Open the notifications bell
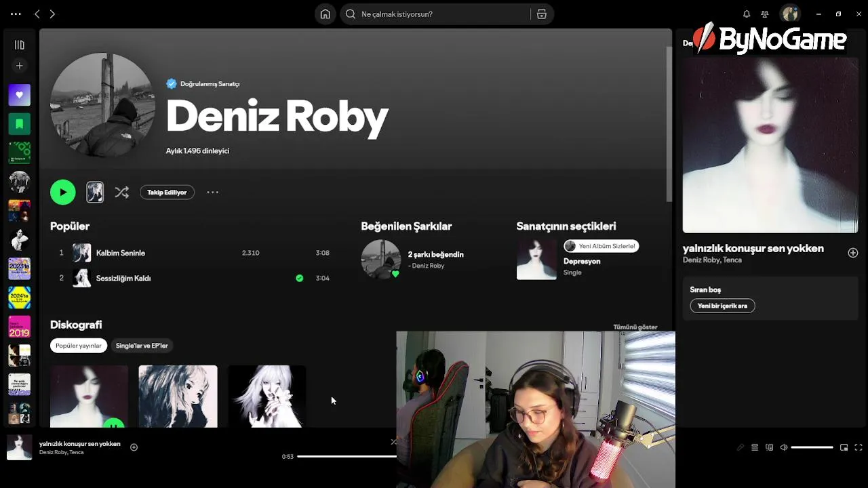The image size is (868, 488). [x=747, y=14]
